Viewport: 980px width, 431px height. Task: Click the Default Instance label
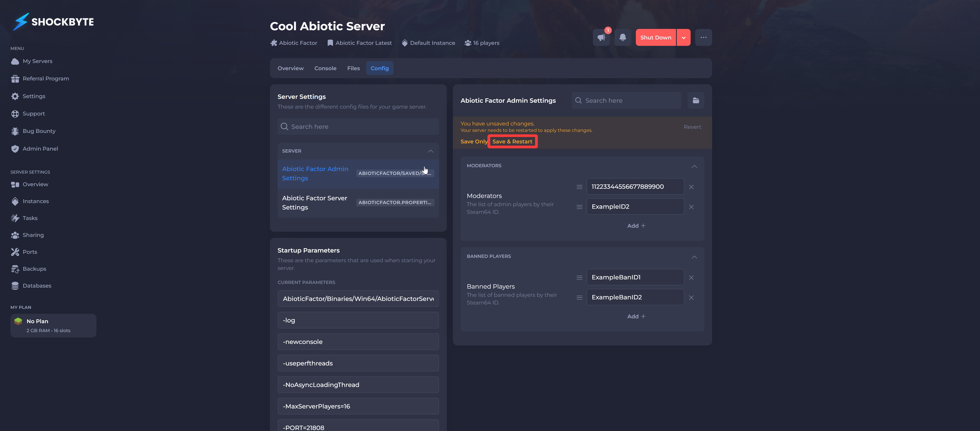[428, 43]
